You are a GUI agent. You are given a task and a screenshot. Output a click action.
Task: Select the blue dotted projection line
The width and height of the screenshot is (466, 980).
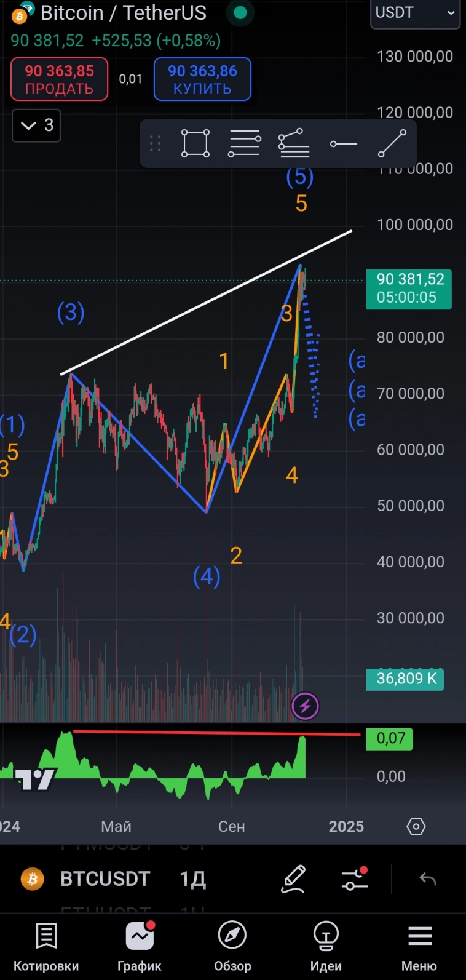tap(313, 356)
